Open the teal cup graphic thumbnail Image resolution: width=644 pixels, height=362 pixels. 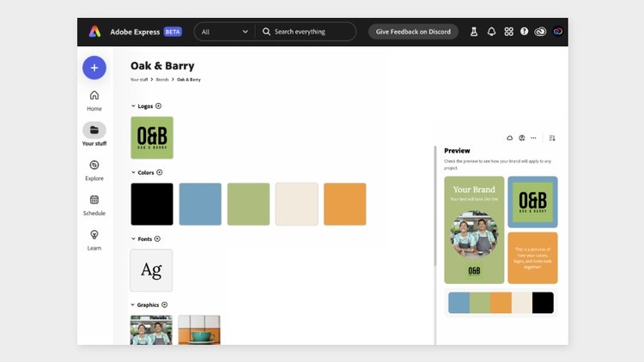coord(199,330)
